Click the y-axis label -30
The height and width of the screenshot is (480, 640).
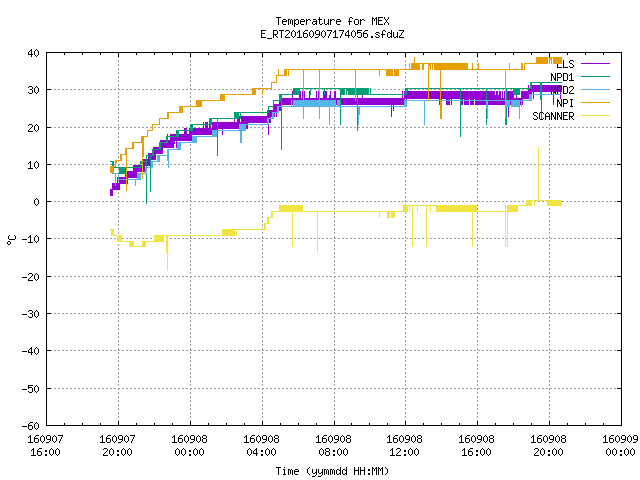point(31,314)
